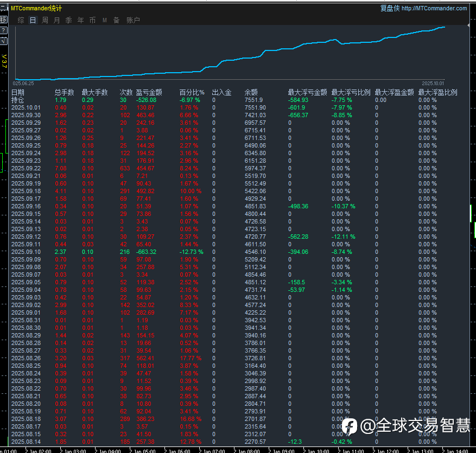Open the http://MTCommander.com link

(434, 8)
